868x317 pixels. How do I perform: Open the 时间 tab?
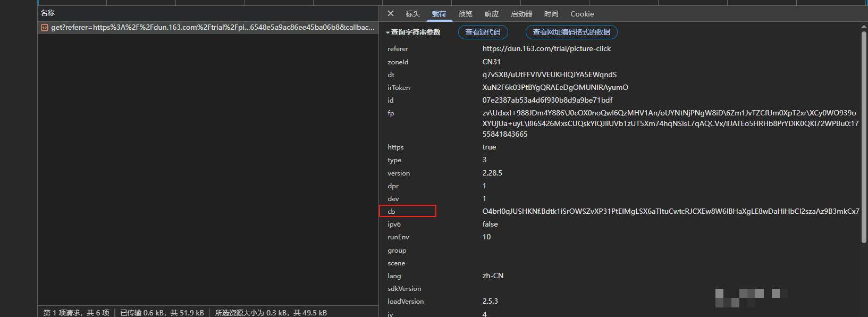[x=551, y=14]
